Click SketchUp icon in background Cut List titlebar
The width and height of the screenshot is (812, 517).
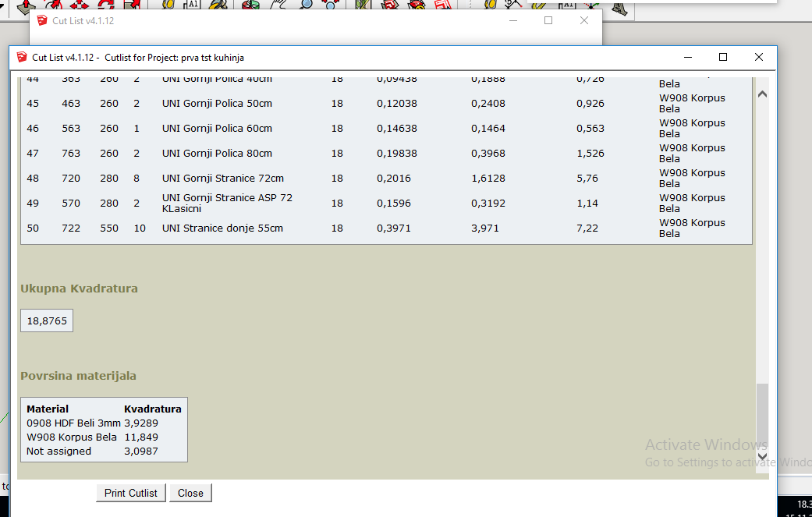(x=42, y=20)
